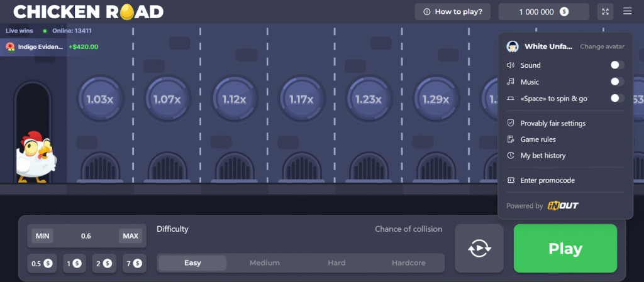Toggle the Sound switch
This screenshot has height=282, width=644.
[617, 65]
